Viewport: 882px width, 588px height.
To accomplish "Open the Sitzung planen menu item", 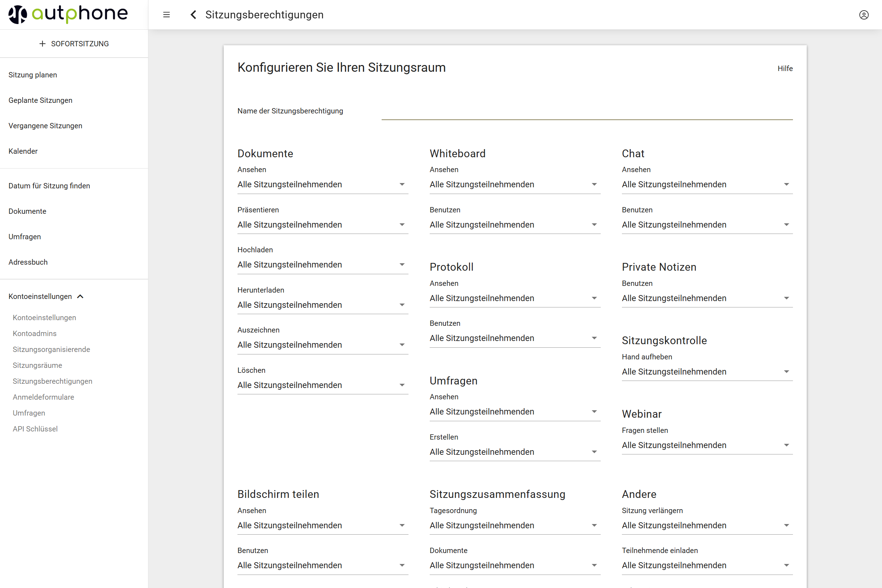I will click(x=33, y=75).
